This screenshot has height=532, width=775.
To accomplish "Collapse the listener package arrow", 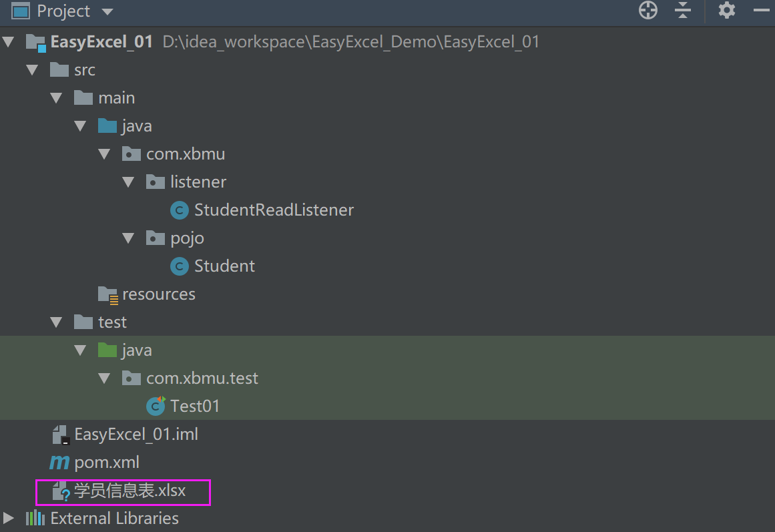I will [x=128, y=182].
